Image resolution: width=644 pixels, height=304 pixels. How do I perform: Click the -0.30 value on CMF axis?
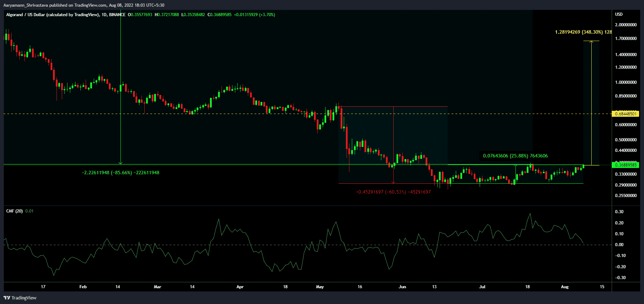(x=620, y=278)
